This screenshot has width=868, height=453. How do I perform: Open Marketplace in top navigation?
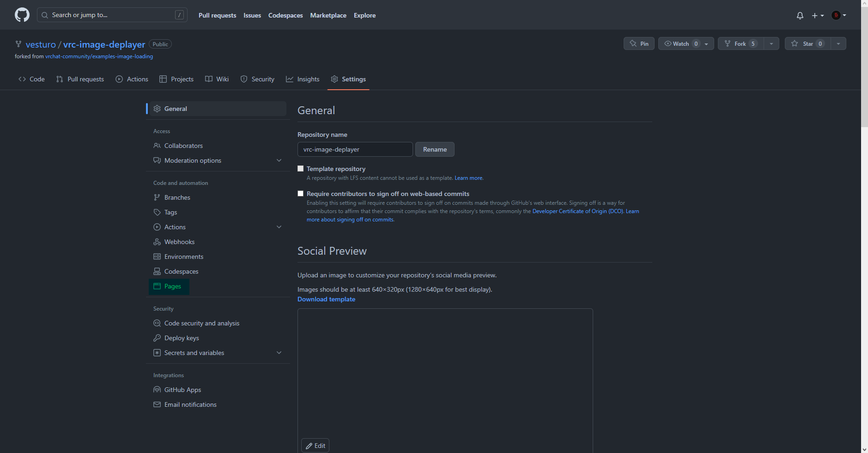328,15
